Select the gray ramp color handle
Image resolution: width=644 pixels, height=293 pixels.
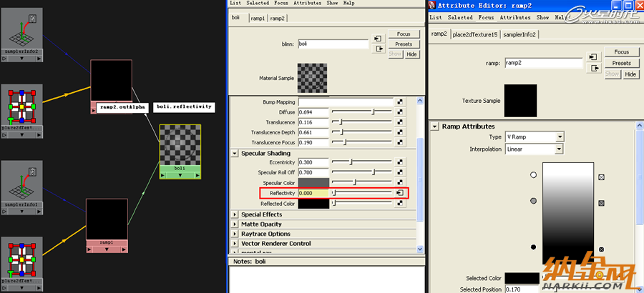point(534,201)
